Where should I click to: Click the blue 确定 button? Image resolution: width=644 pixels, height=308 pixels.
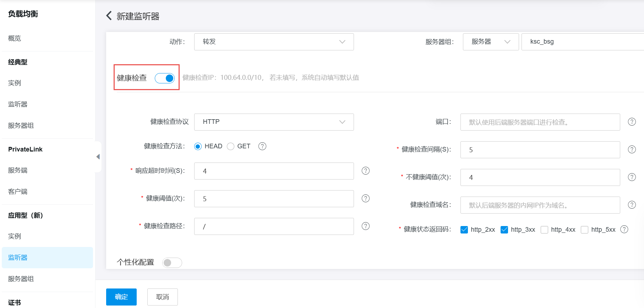pyautogui.click(x=121, y=297)
